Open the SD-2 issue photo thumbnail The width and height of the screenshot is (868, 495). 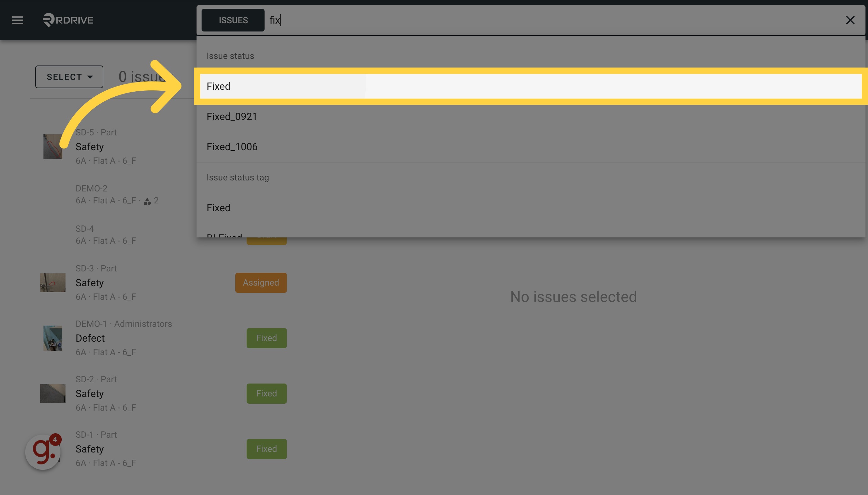pyautogui.click(x=53, y=394)
